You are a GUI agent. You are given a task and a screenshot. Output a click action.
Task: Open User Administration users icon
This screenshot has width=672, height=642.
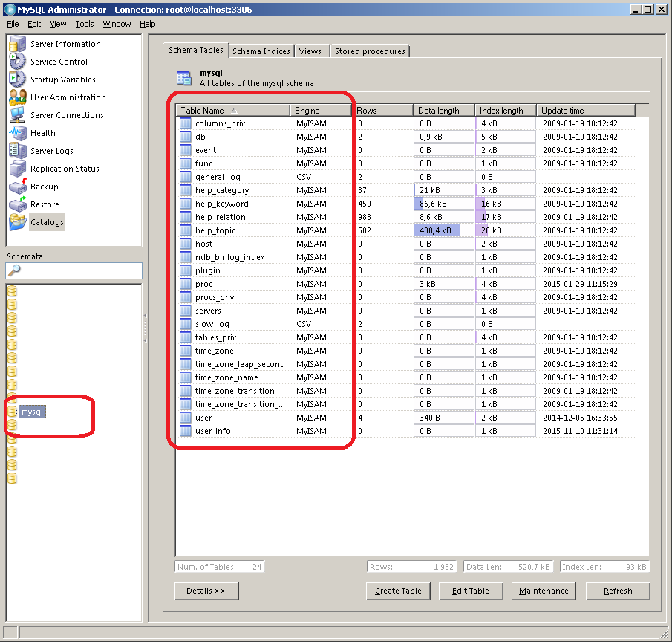[x=18, y=97]
